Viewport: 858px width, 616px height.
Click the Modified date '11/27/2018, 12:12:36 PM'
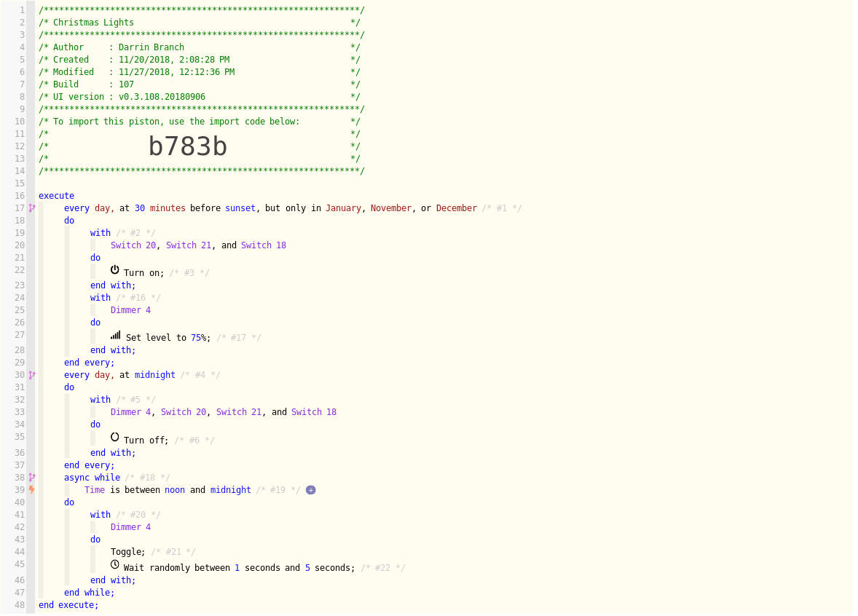(x=178, y=74)
